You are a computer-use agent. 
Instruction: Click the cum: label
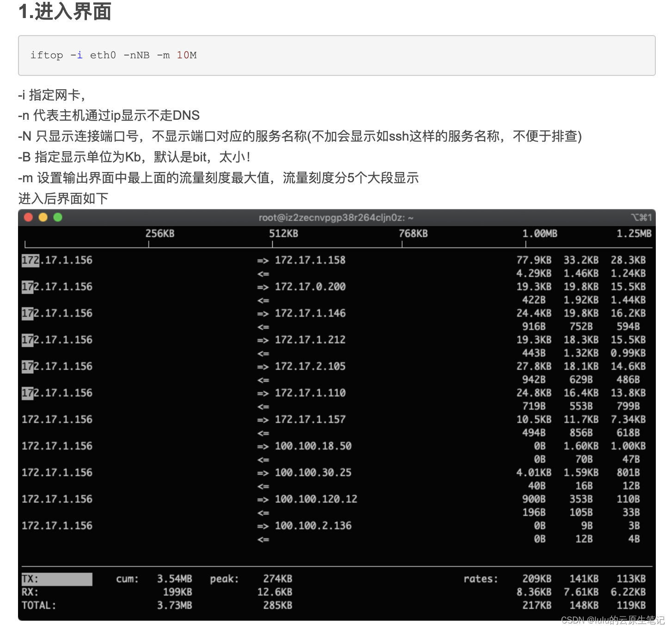127,579
